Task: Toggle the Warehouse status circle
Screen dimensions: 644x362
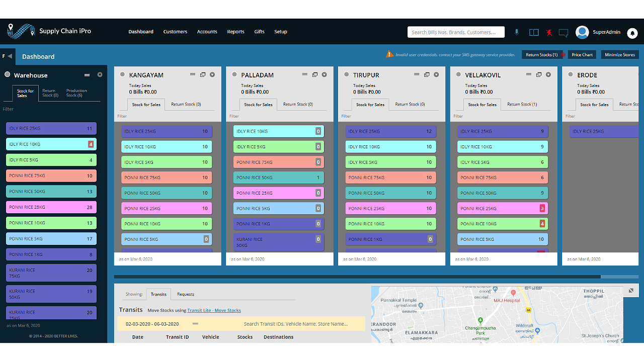Action: pyautogui.click(x=8, y=74)
